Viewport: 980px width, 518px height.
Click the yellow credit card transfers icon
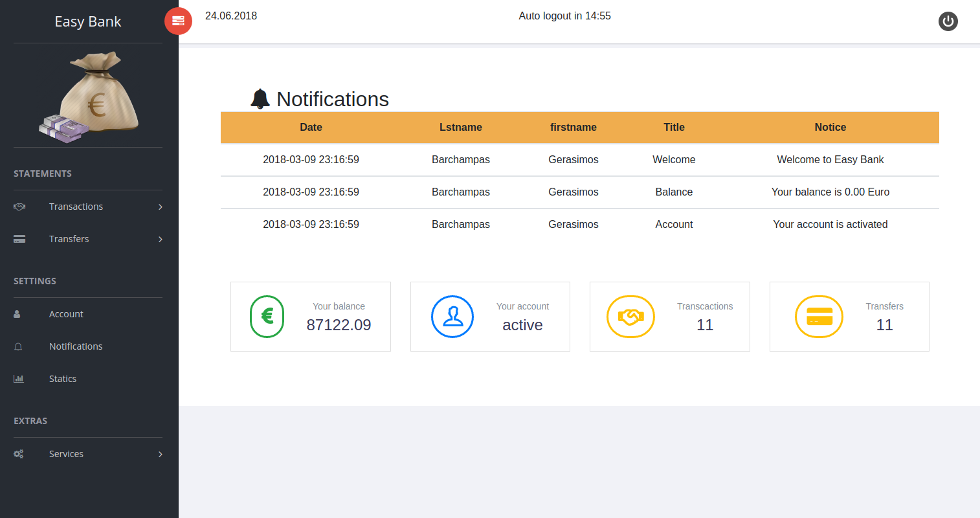819,317
